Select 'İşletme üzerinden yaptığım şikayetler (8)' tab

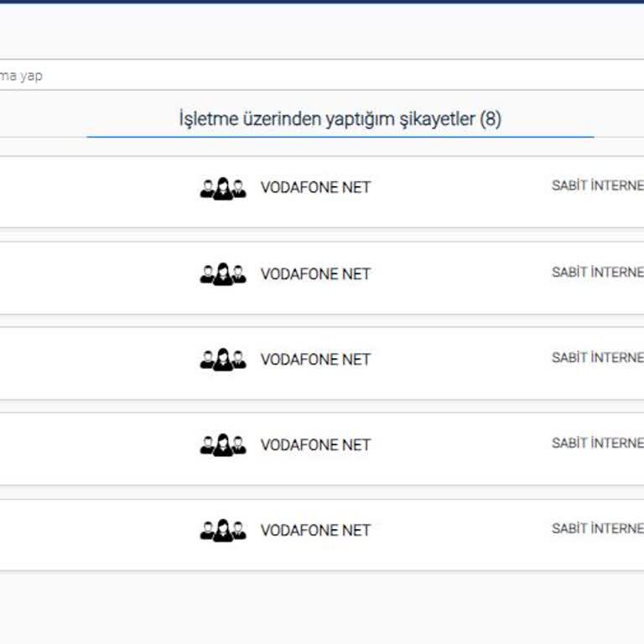(340, 119)
